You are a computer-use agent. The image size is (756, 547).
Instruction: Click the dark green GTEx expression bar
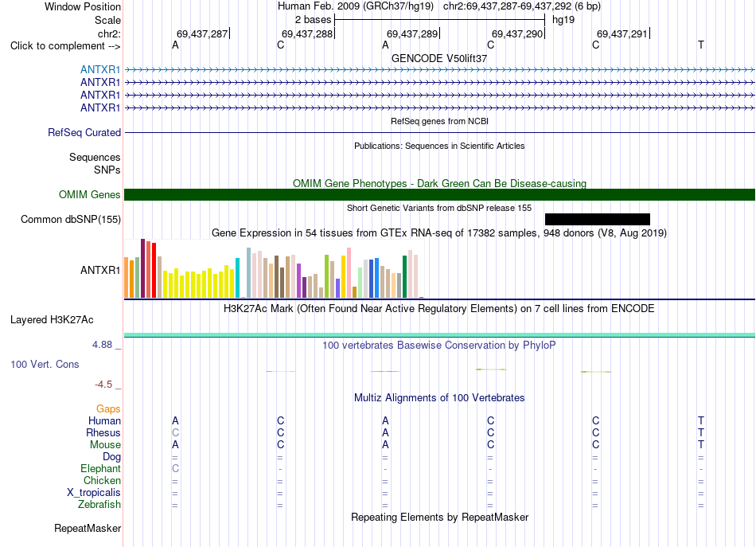pos(404,277)
